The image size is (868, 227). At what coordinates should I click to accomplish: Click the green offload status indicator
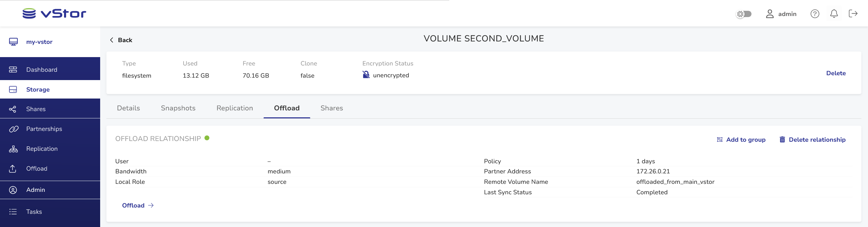[x=207, y=138]
